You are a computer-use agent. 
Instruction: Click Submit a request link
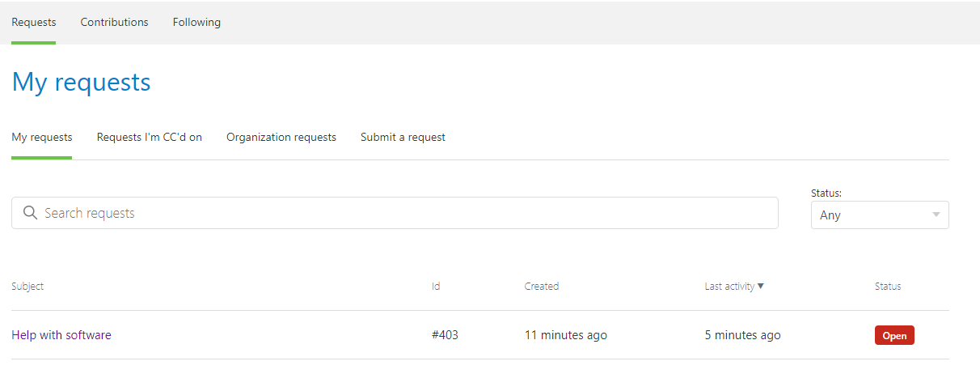tap(403, 137)
